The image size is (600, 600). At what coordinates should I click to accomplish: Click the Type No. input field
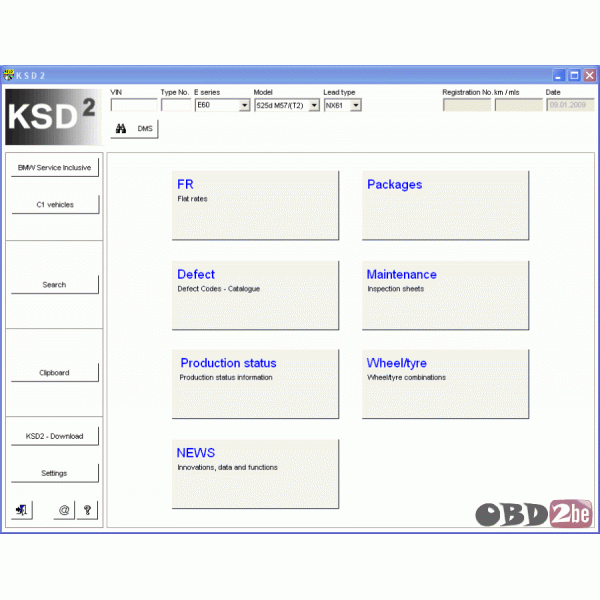[x=176, y=105]
